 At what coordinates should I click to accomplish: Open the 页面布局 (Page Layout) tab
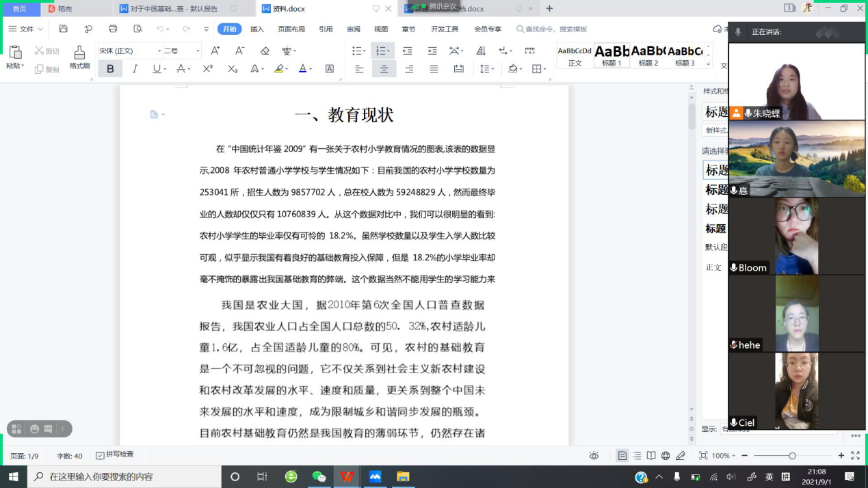pos(291,29)
